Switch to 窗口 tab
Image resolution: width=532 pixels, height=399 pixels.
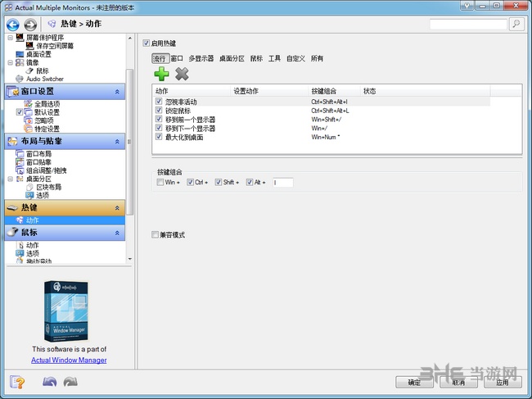177,58
